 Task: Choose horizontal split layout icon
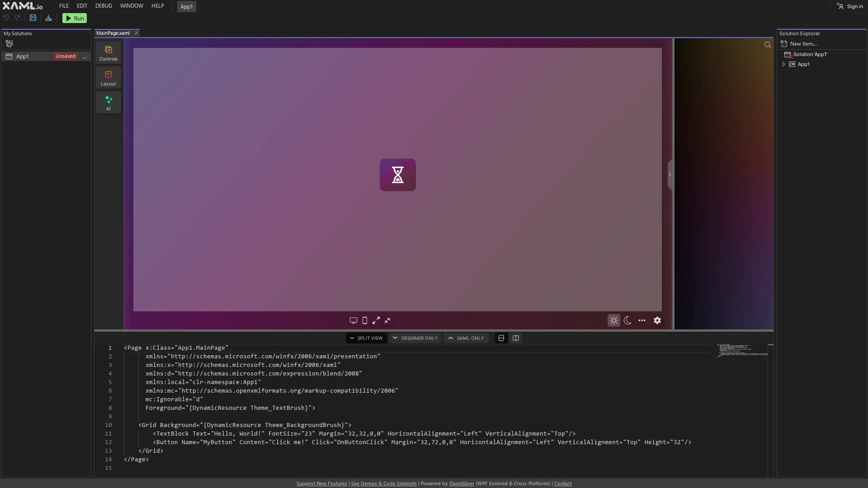coord(501,338)
